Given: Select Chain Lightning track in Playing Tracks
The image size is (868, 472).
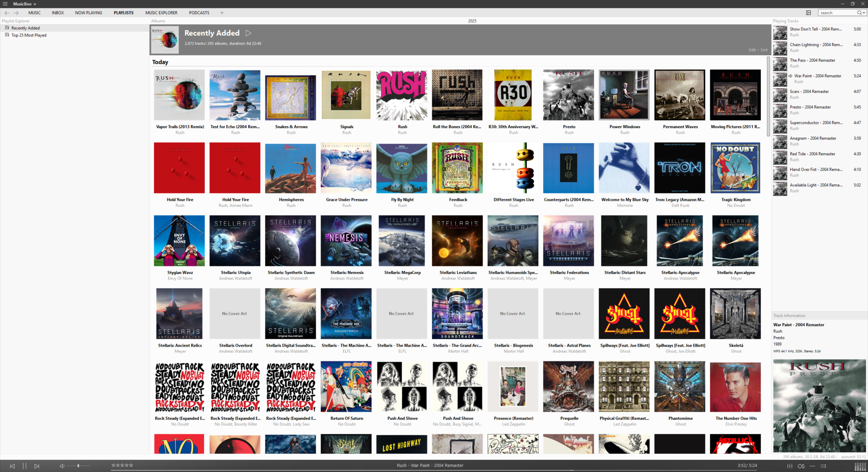Looking at the screenshot, I should [820, 48].
